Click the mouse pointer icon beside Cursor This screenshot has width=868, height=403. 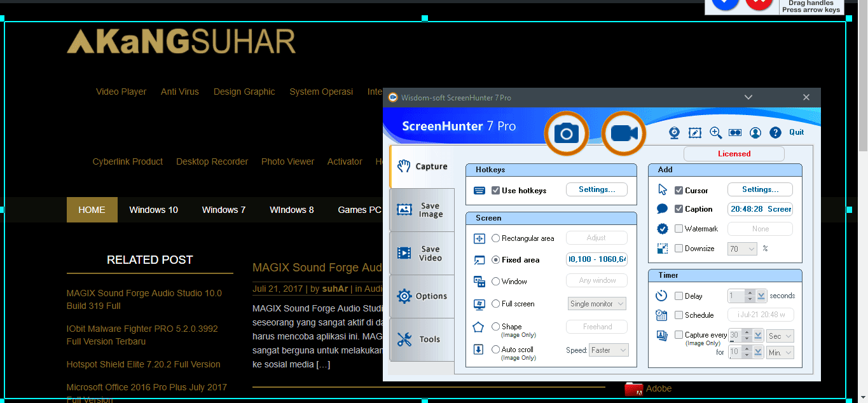(663, 189)
